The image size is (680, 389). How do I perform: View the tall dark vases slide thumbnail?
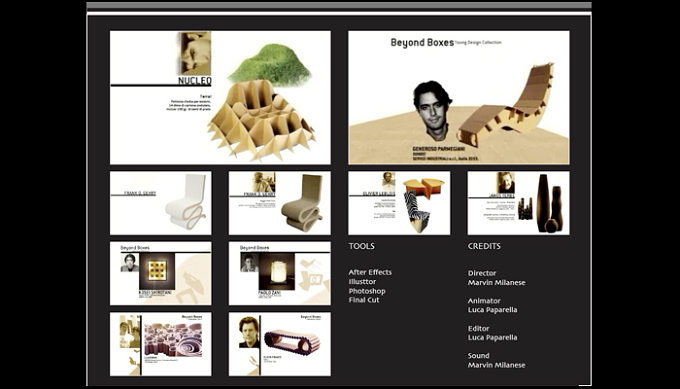pyautogui.click(x=519, y=203)
